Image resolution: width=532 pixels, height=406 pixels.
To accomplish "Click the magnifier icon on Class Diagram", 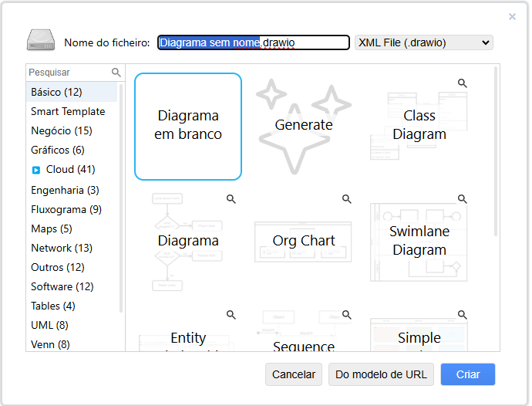I will [462, 83].
